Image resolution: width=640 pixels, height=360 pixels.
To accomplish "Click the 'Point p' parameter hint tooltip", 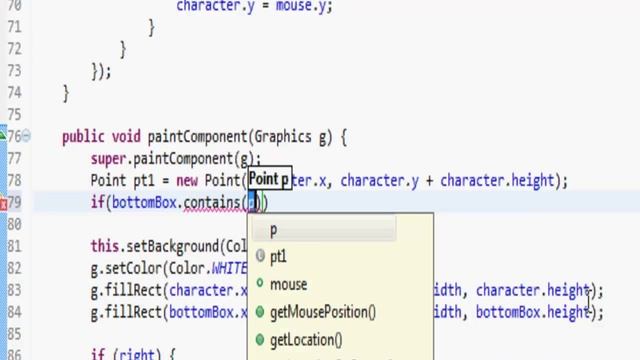I will click(x=269, y=178).
